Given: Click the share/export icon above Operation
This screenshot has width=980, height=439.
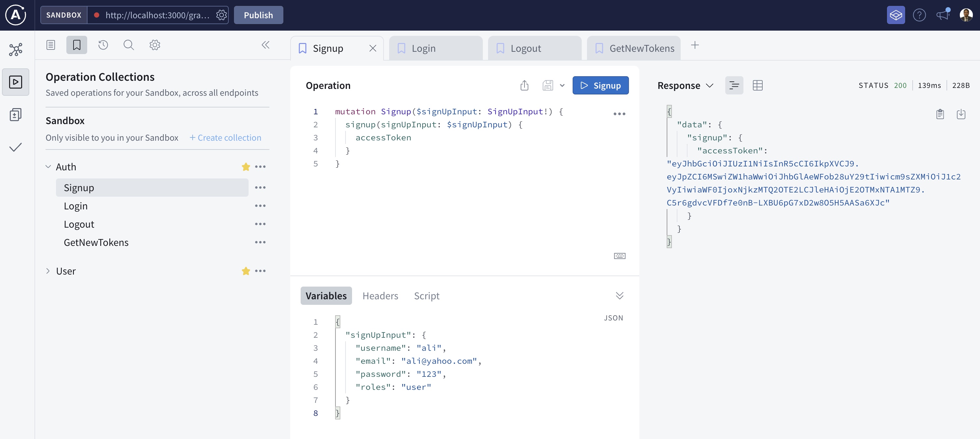Looking at the screenshot, I should (524, 85).
